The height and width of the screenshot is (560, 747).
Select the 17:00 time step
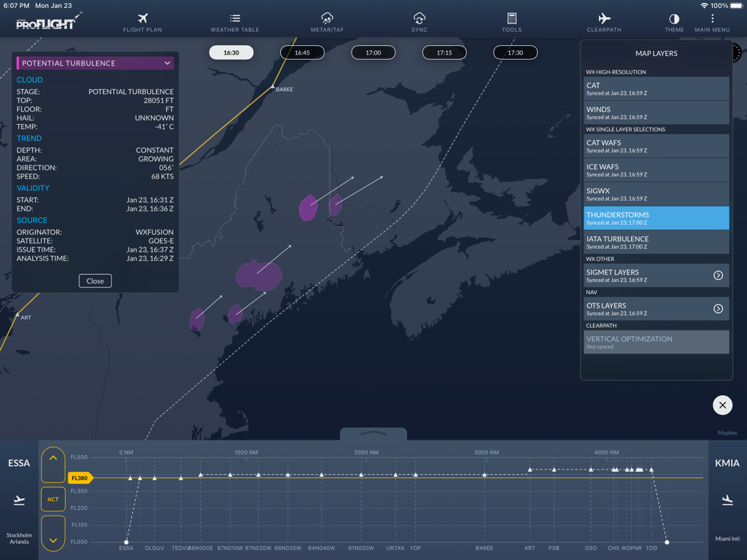(x=373, y=52)
